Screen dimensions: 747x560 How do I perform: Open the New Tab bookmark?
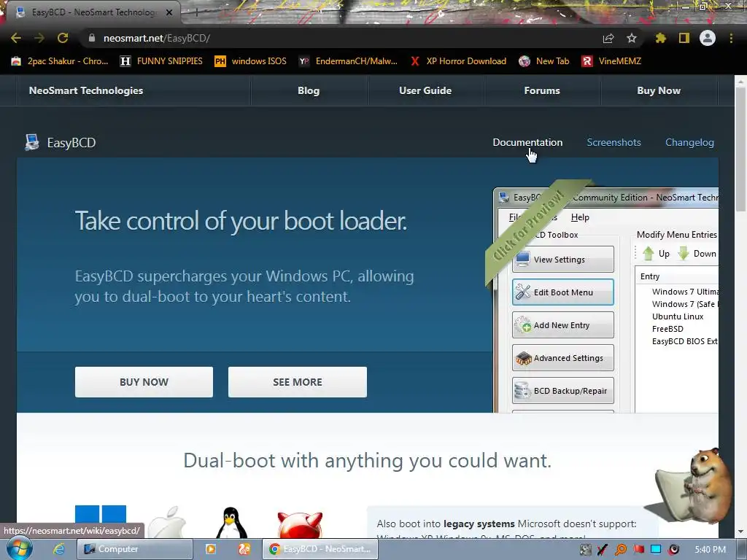[x=544, y=61]
